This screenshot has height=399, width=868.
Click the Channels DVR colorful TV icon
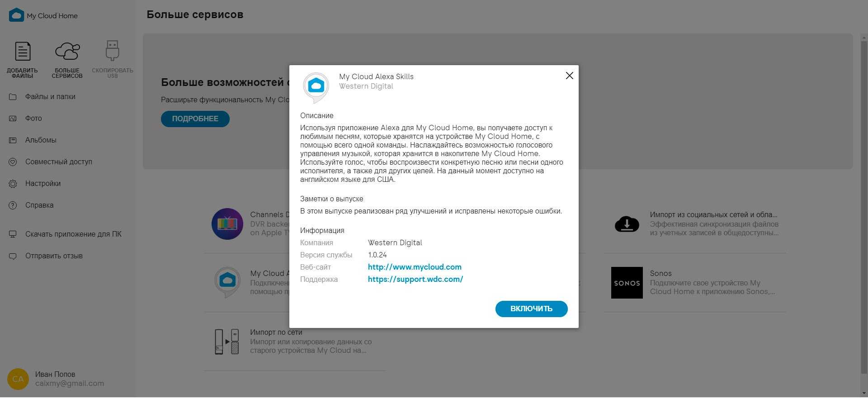click(x=227, y=224)
